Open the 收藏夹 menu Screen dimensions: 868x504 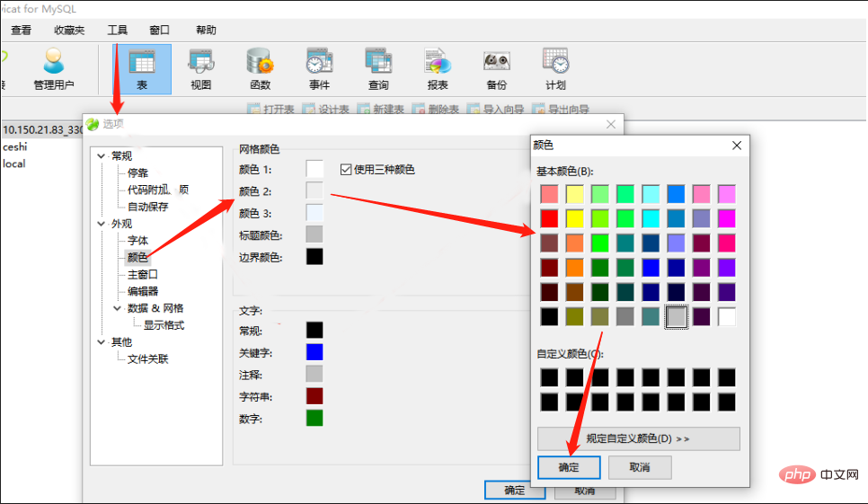tap(69, 30)
